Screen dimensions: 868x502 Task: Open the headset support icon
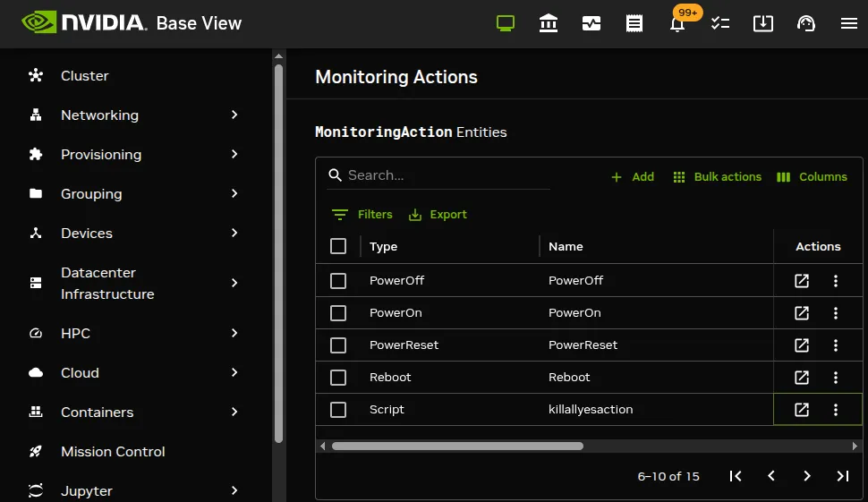(806, 23)
